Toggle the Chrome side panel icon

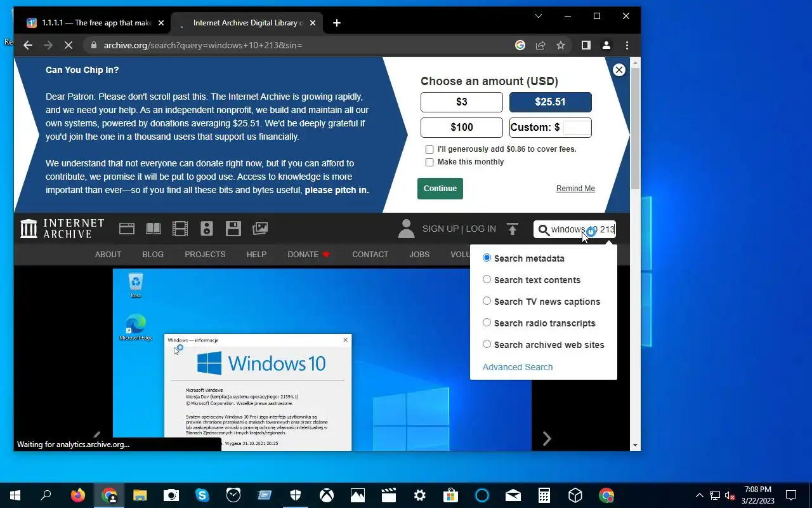(x=586, y=45)
